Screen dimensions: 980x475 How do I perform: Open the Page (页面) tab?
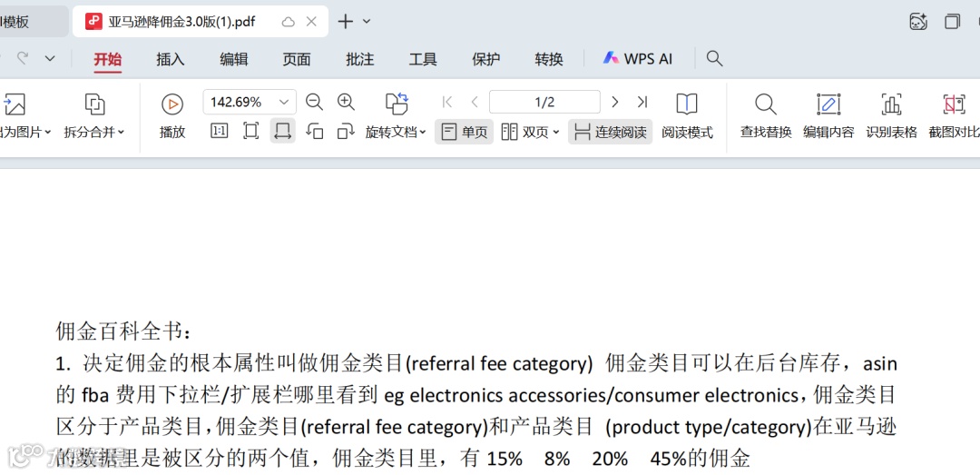click(296, 59)
